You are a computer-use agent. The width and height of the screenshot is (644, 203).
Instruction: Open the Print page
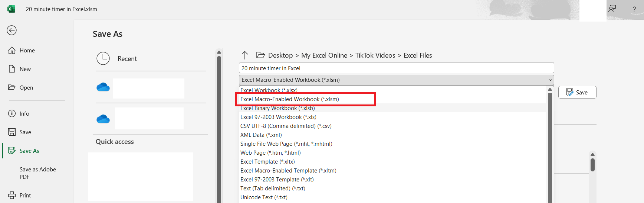(20, 196)
